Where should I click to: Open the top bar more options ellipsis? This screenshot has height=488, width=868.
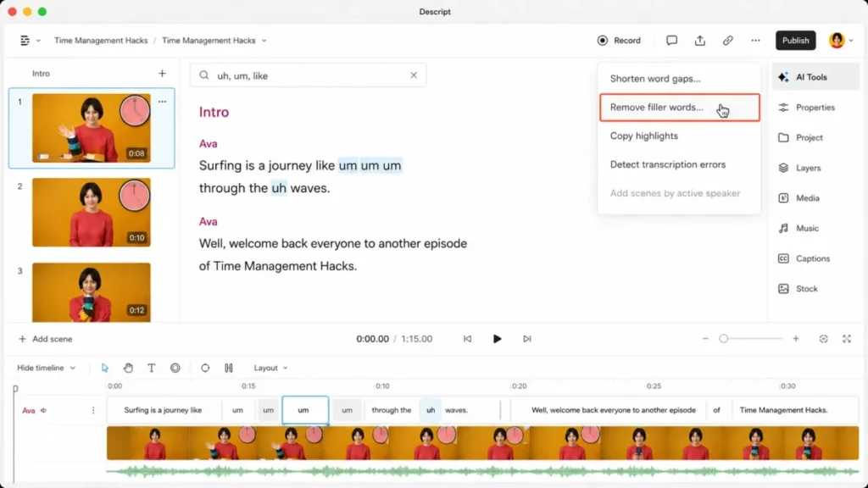coord(755,41)
